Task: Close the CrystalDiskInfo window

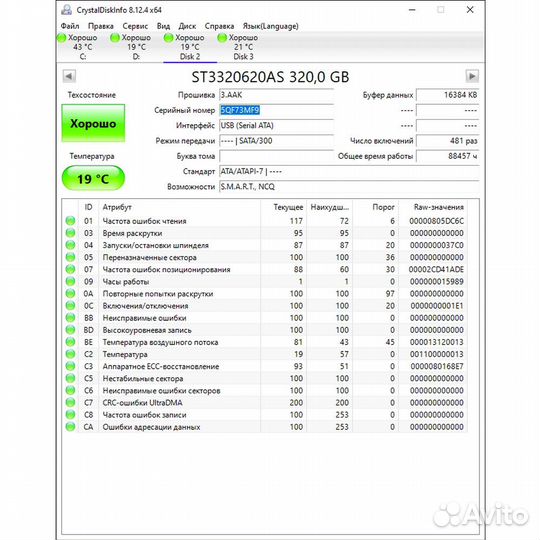Action: [470, 10]
